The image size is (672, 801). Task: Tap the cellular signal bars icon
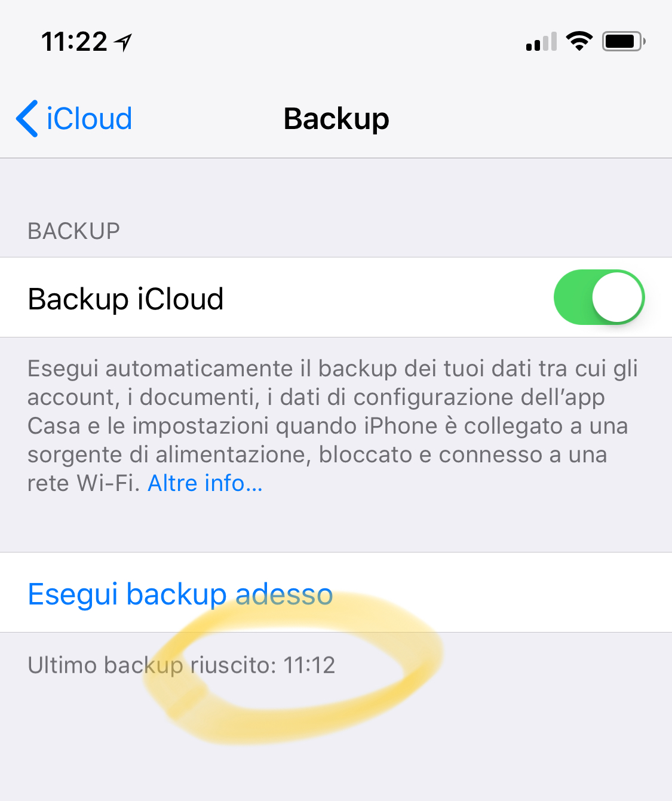541,42
